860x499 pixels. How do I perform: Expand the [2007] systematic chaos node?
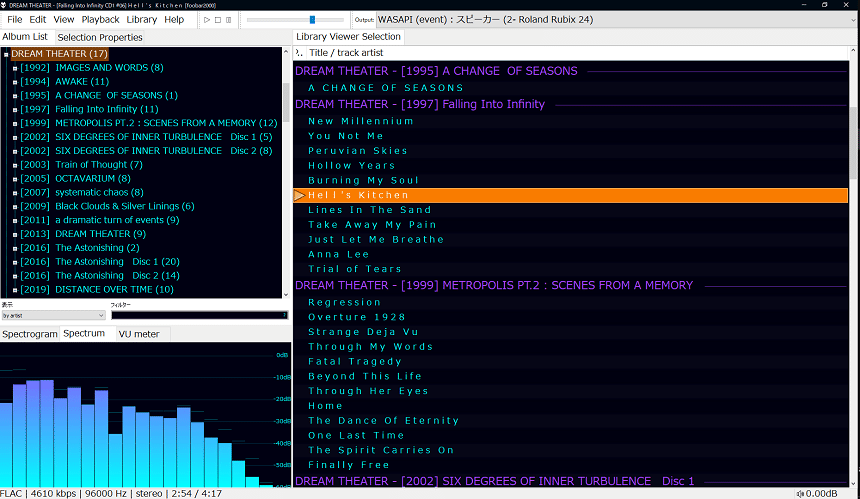tap(15, 192)
